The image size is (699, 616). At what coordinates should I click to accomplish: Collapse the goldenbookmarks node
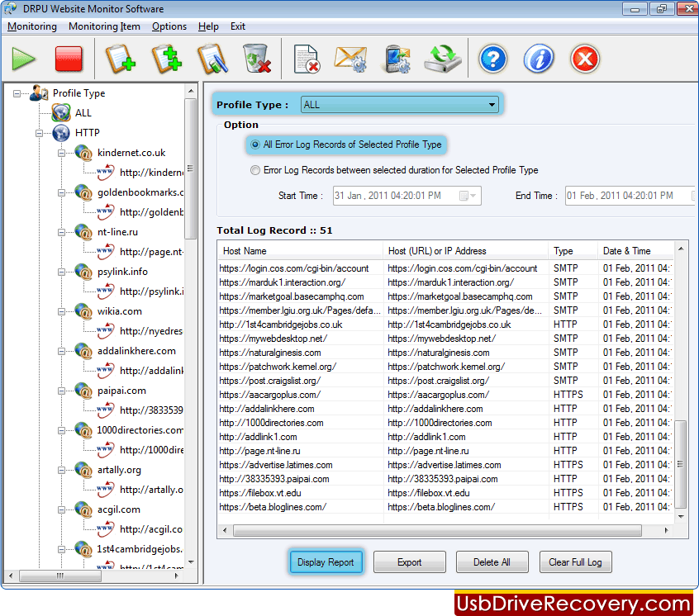(x=61, y=193)
